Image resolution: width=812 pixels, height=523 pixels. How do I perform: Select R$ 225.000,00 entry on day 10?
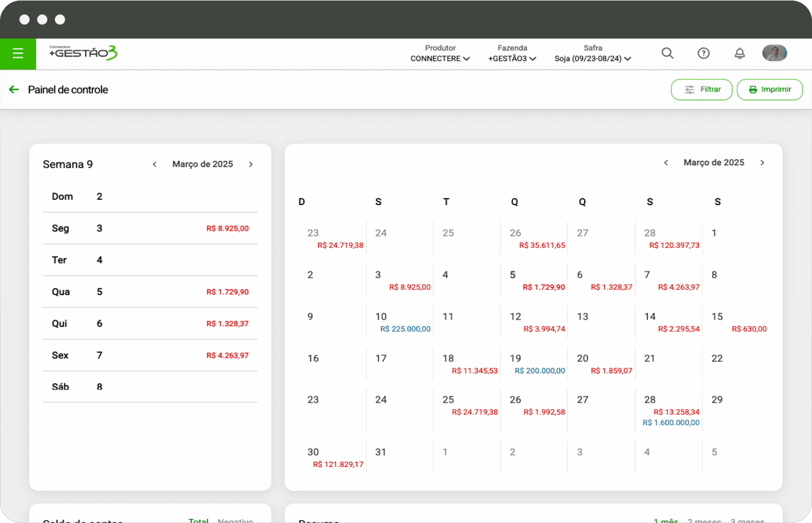pyautogui.click(x=405, y=329)
